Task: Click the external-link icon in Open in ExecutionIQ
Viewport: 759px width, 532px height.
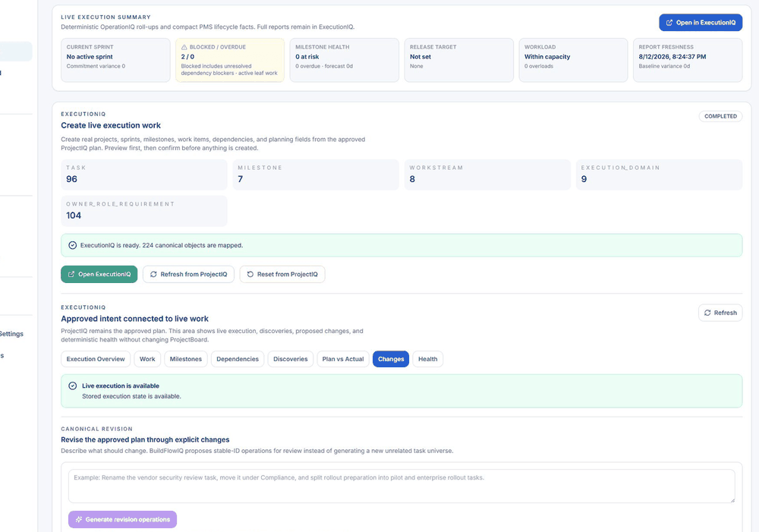Action: (669, 23)
